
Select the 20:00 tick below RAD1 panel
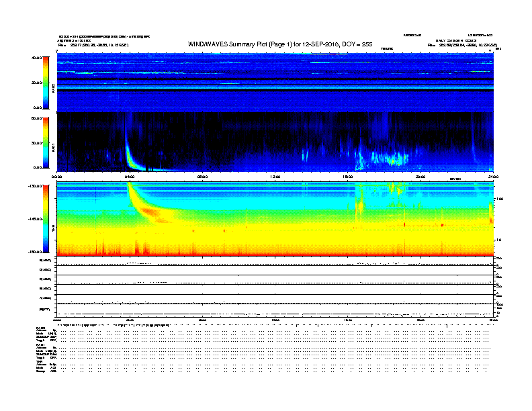coord(420,176)
